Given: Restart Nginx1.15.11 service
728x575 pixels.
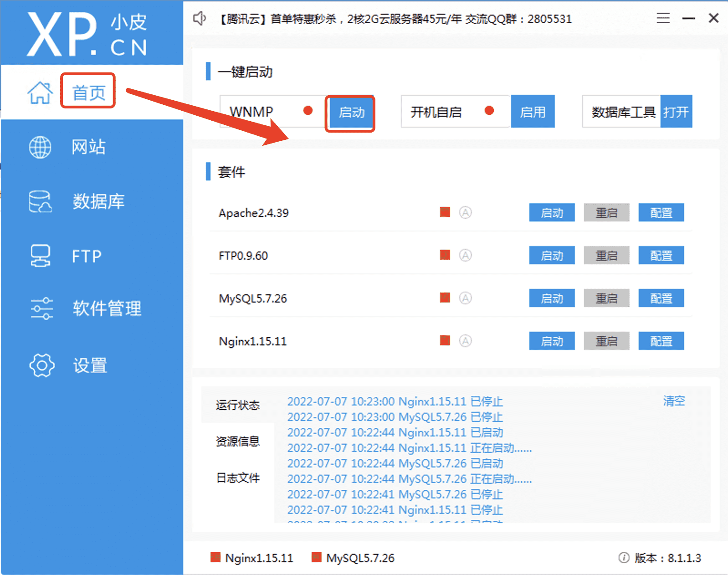Looking at the screenshot, I should [606, 341].
